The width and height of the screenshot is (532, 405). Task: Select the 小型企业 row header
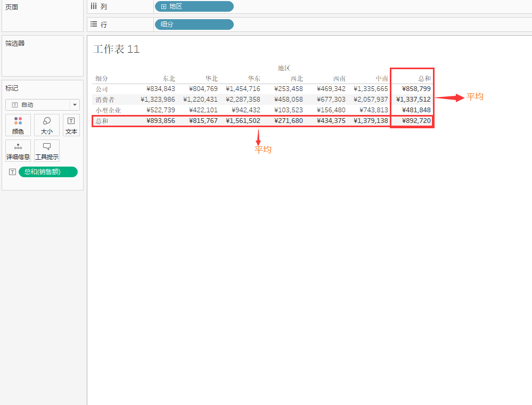(x=108, y=110)
